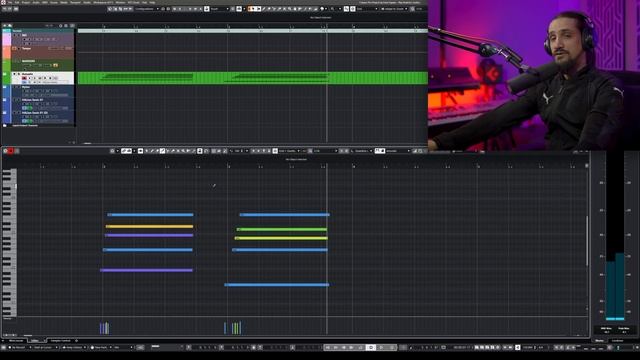
Task: Open the Transport menu
Action: [x=75, y=2]
